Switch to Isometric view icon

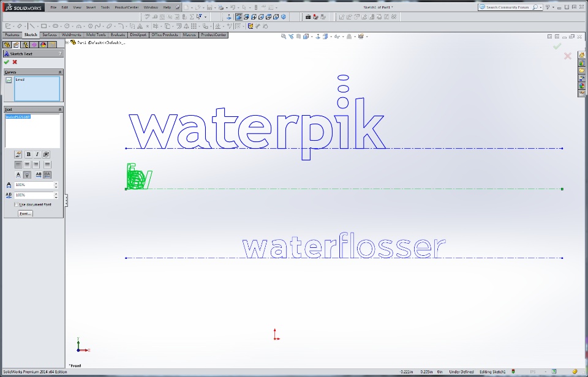click(x=283, y=17)
